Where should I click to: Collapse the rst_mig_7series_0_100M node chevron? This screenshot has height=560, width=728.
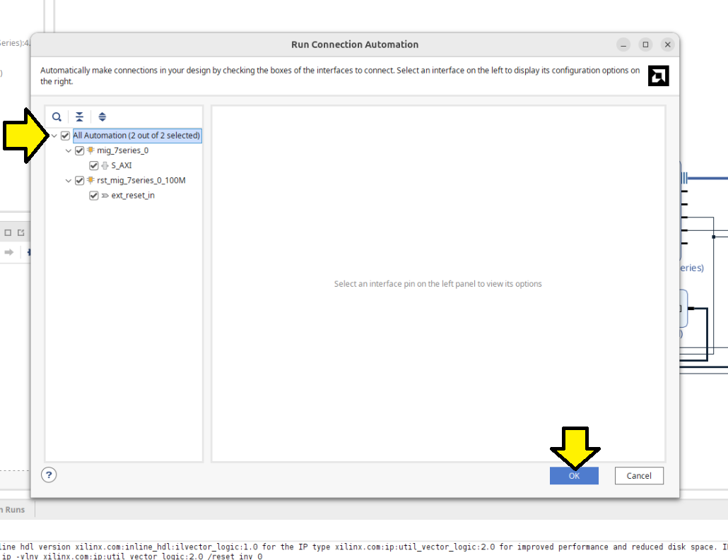coord(69,181)
